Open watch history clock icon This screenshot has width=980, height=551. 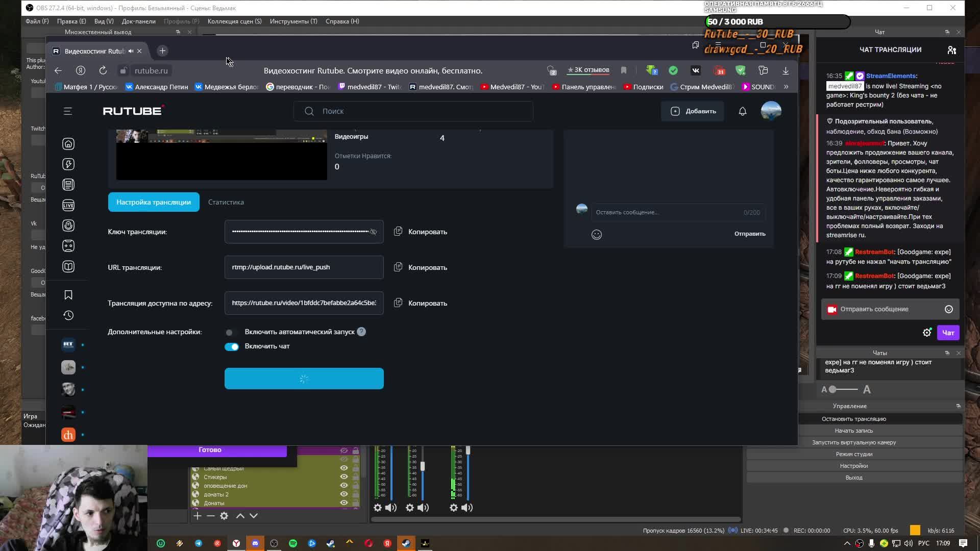click(x=68, y=315)
